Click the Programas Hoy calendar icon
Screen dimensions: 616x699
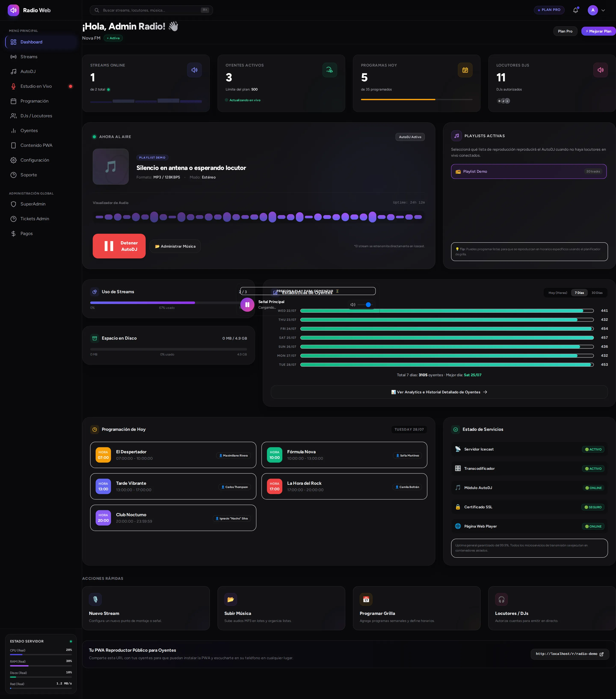tap(465, 70)
